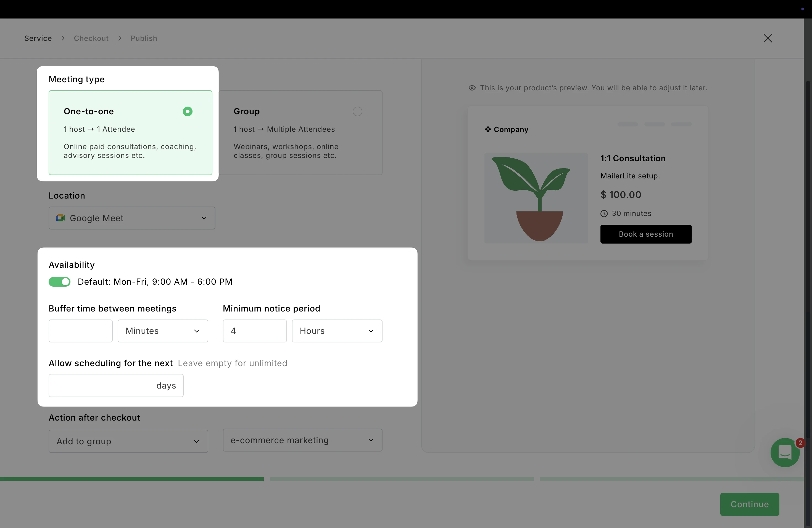Click the Book a session button
This screenshot has height=528, width=812.
point(645,234)
